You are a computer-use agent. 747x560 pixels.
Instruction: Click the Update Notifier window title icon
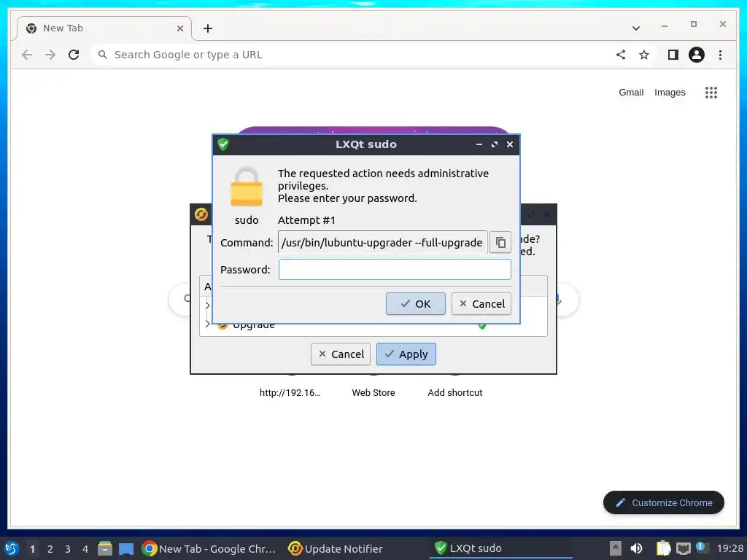point(201,214)
